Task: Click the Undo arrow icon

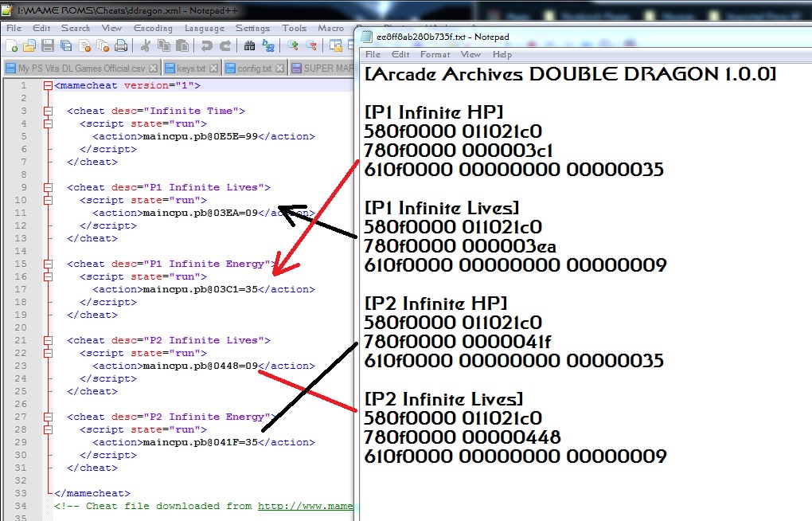Action: click(207, 46)
